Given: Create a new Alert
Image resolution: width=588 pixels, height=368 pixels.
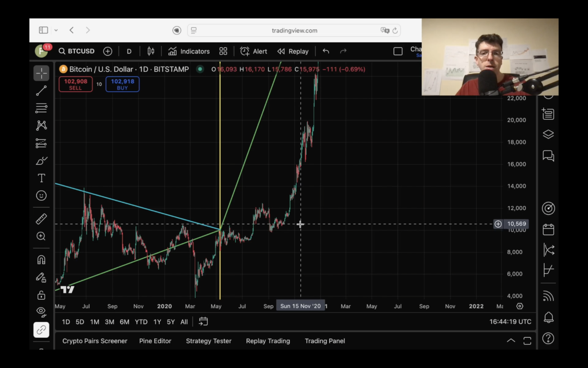Looking at the screenshot, I should tap(254, 51).
